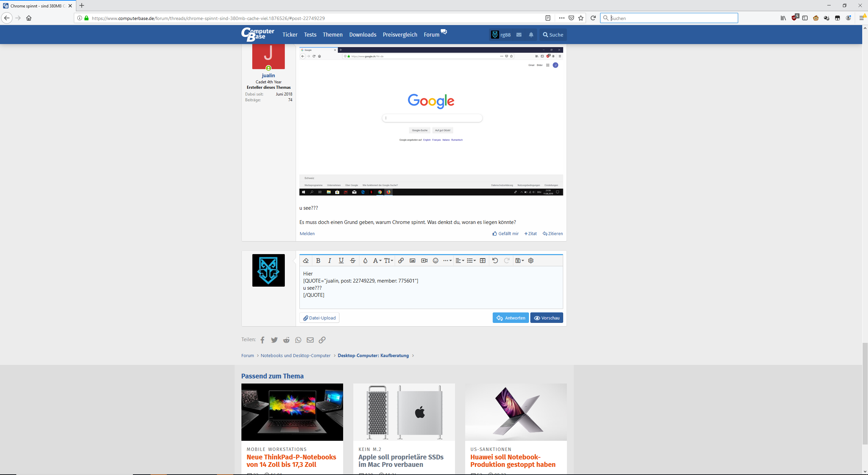The image size is (868, 475).
Task: Open the text color droplet picker
Action: coord(365,261)
